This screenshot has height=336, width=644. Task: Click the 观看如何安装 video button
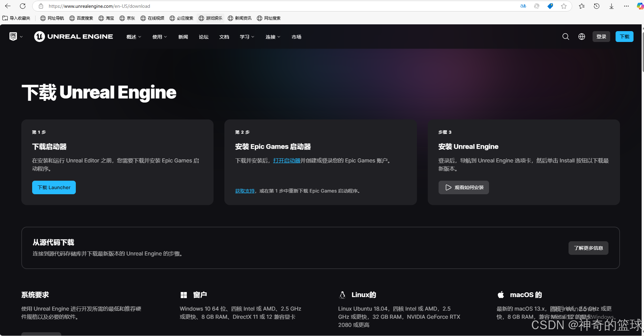point(464,187)
